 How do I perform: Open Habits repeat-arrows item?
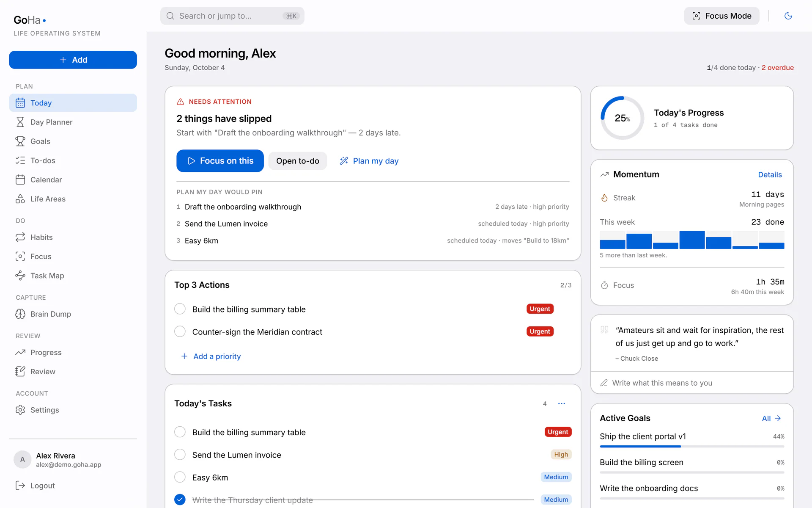(73, 237)
